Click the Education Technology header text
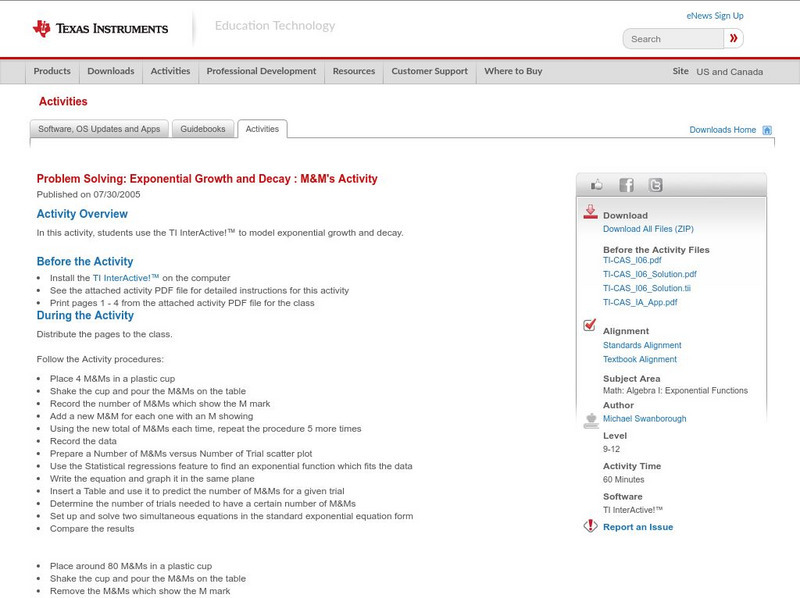Screen dimensions: 800x598 point(275,26)
